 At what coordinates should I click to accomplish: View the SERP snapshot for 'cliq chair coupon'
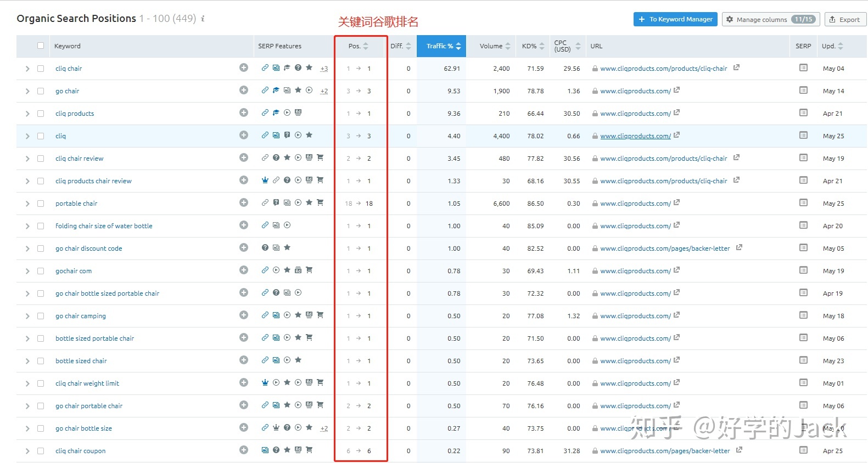pyautogui.click(x=803, y=450)
